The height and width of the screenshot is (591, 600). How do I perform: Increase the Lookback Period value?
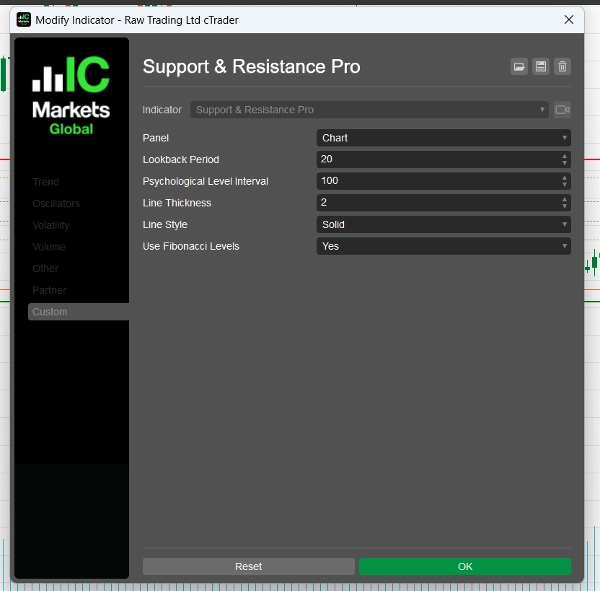click(x=564, y=156)
